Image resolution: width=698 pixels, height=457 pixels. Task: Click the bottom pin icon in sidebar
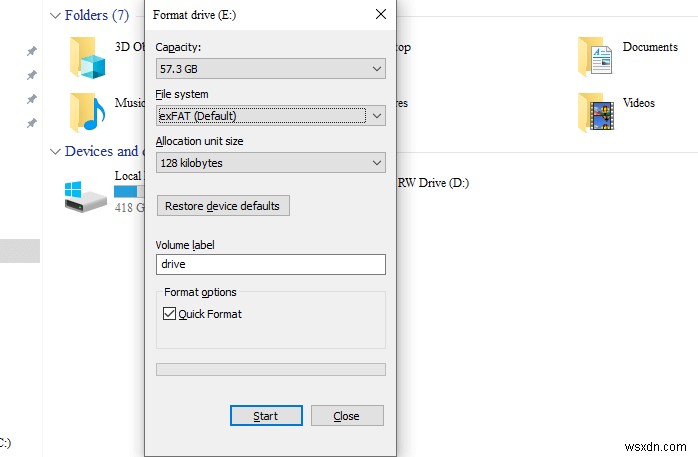point(32,123)
